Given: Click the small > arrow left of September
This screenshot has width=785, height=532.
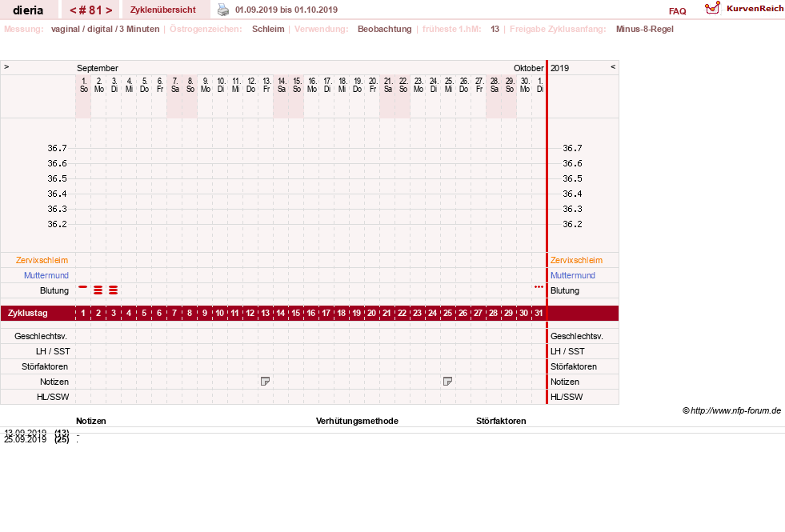Looking at the screenshot, I should tap(6, 66).
